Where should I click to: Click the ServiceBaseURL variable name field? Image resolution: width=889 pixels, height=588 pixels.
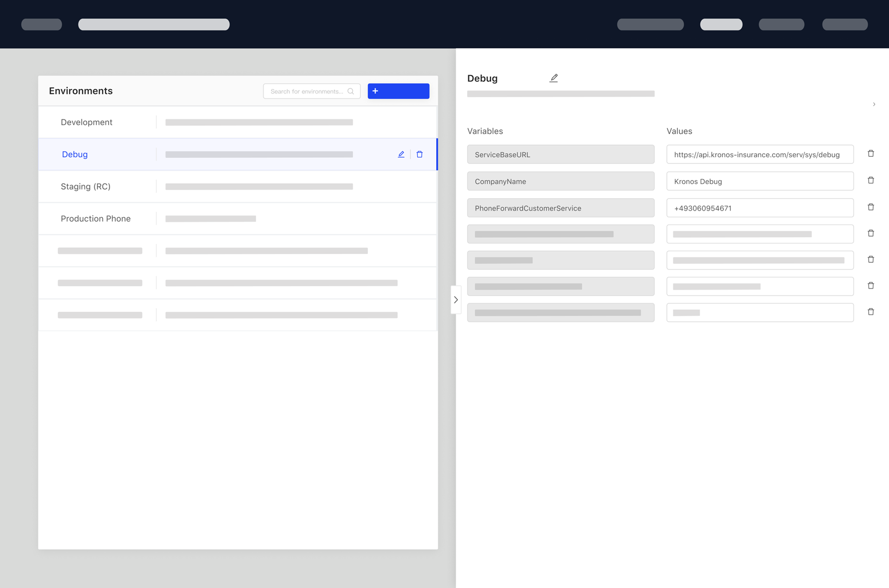pyautogui.click(x=561, y=155)
